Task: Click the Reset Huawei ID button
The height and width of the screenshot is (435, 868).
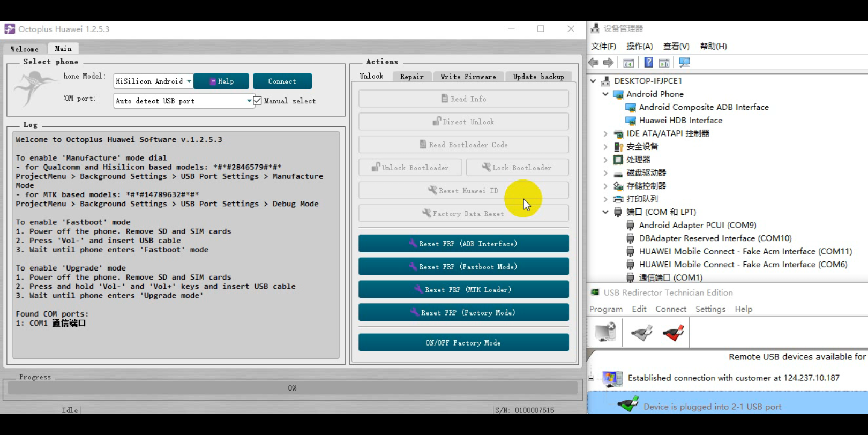Action: (463, 191)
